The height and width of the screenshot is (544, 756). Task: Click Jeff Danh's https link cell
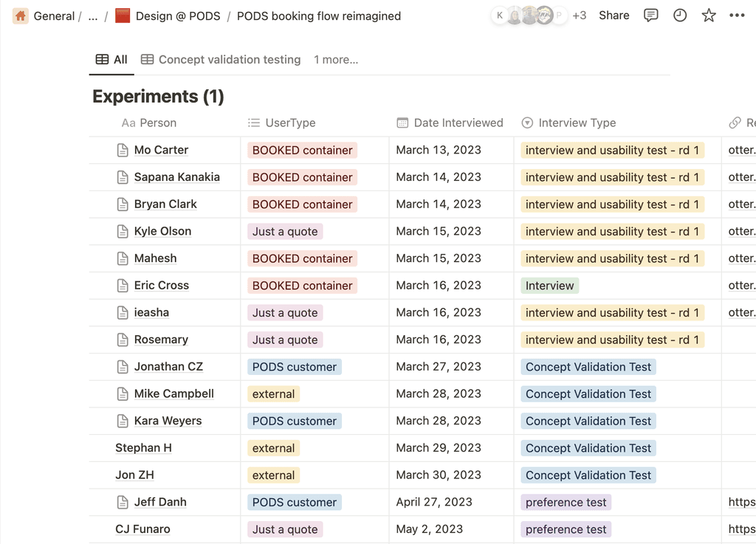741,502
